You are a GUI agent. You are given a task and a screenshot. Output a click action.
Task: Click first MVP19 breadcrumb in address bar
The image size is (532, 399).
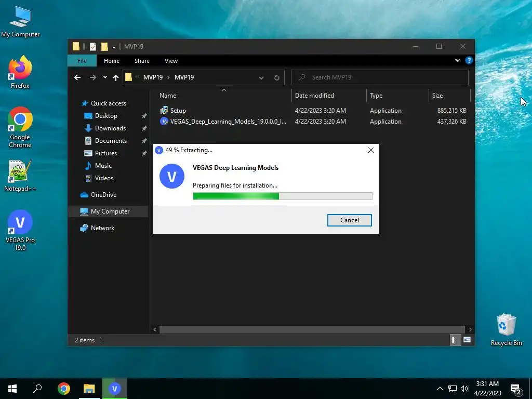[153, 77]
